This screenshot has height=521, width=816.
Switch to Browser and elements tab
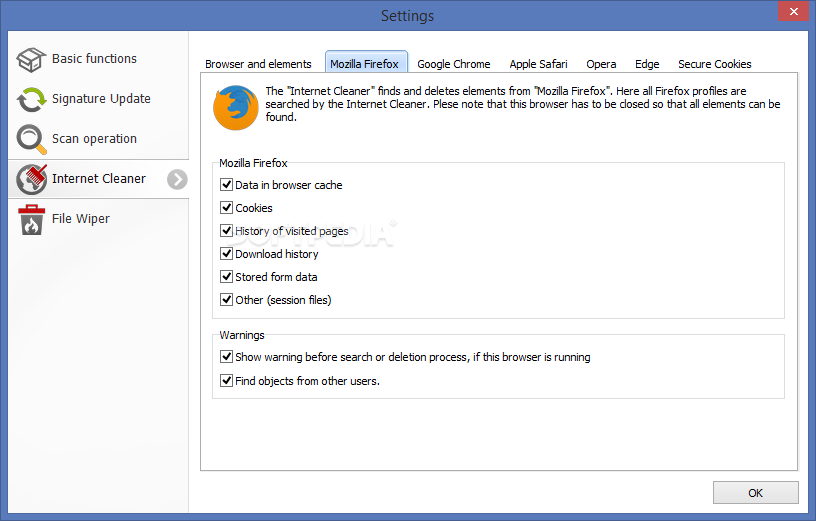point(258,64)
